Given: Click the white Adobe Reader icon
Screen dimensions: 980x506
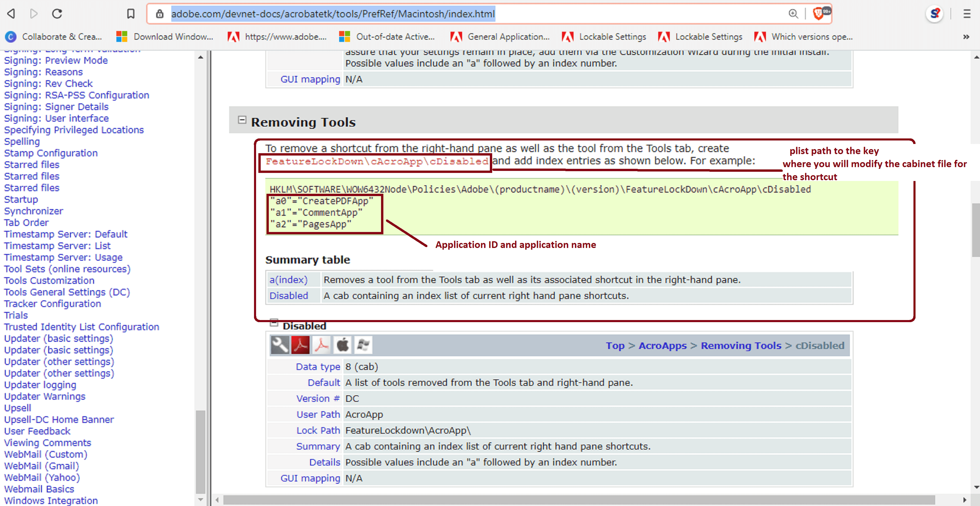Looking at the screenshot, I should 321,345.
